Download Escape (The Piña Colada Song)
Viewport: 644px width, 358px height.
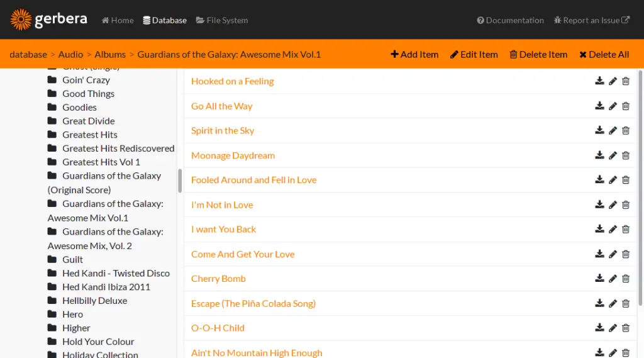tap(599, 303)
